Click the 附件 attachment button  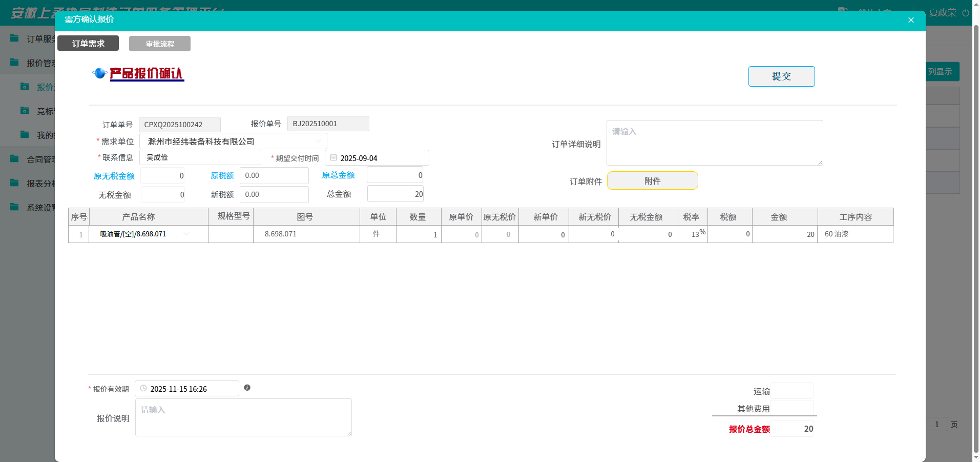click(652, 181)
